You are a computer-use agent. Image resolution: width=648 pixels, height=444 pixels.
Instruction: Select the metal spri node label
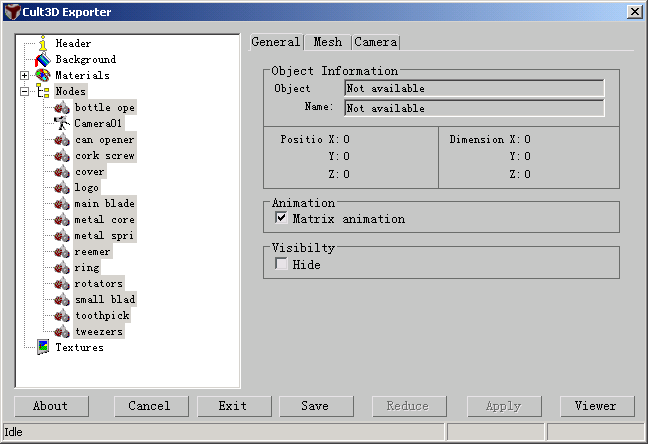point(105,236)
